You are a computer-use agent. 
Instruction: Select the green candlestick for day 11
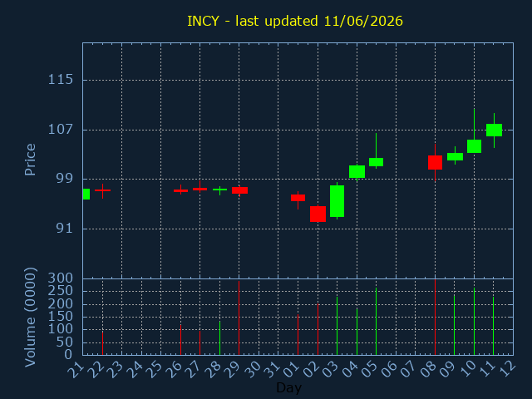(494, 130)
